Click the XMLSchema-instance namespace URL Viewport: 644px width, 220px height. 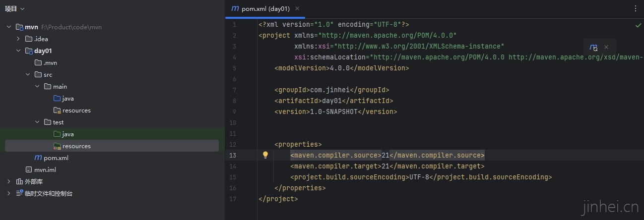point(419,46)
